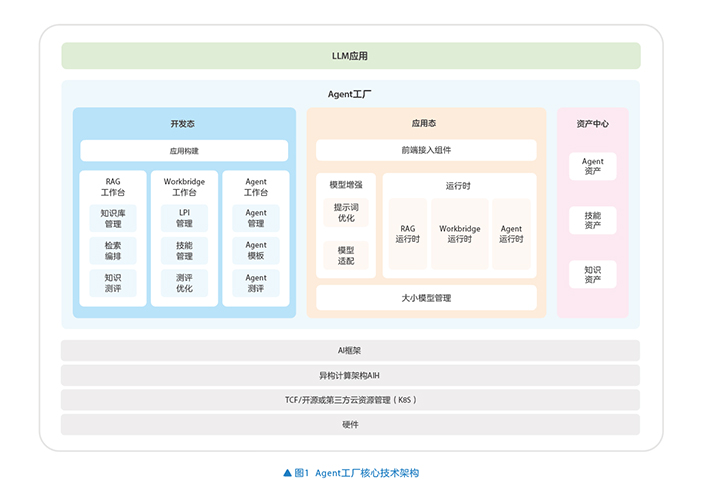Click the LPI 管理 block

pos(184,218)
